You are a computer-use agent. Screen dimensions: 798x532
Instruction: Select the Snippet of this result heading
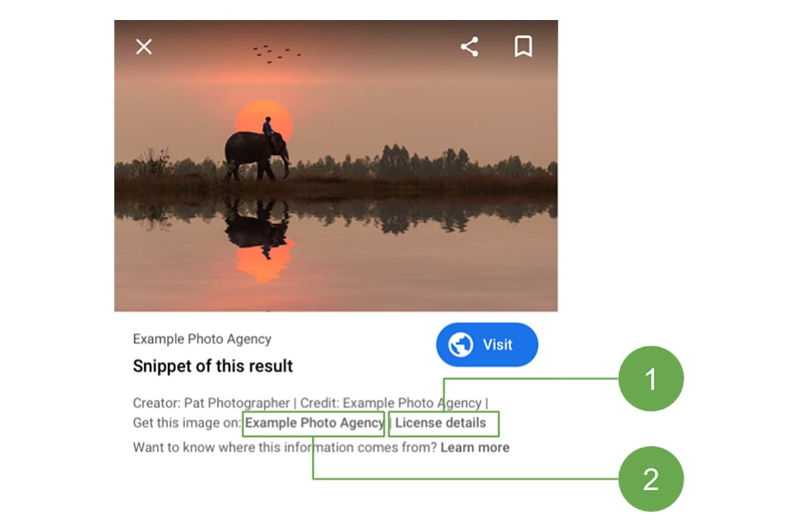tap(213, 366)
